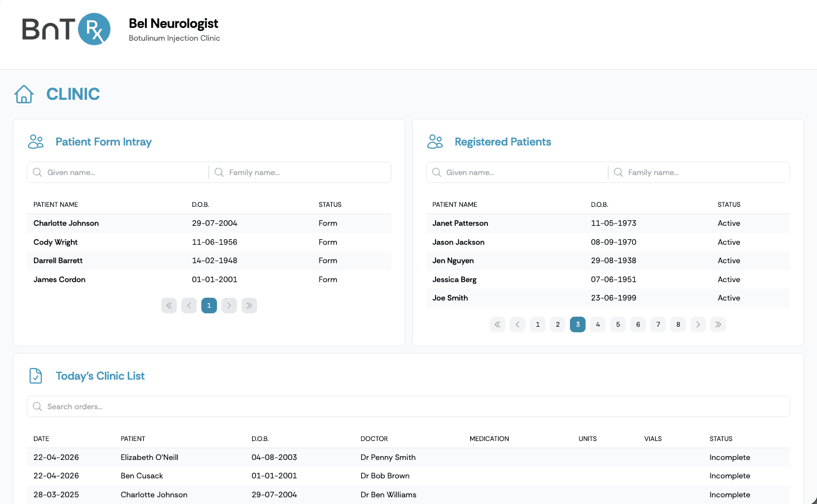Click the BnT Rx logo
The image size is (817, 504).
[66, 29]
